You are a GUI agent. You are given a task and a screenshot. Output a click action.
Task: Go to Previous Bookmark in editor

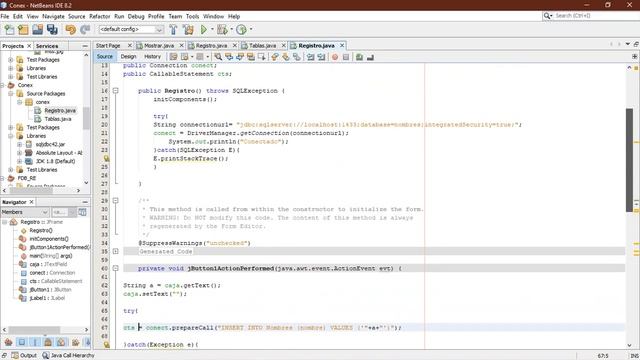click(x=275, y=57)
